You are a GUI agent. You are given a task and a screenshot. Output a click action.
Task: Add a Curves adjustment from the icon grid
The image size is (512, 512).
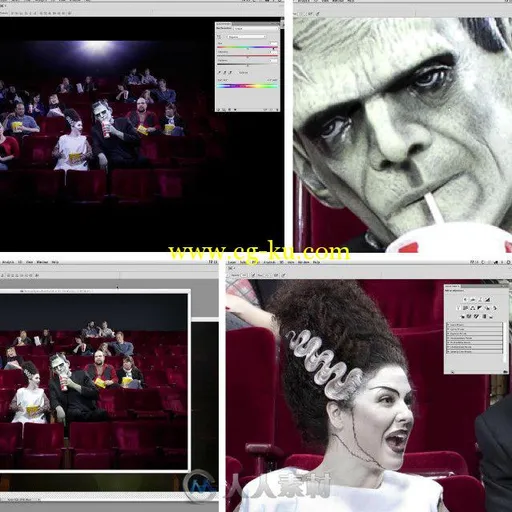[480, 299]
